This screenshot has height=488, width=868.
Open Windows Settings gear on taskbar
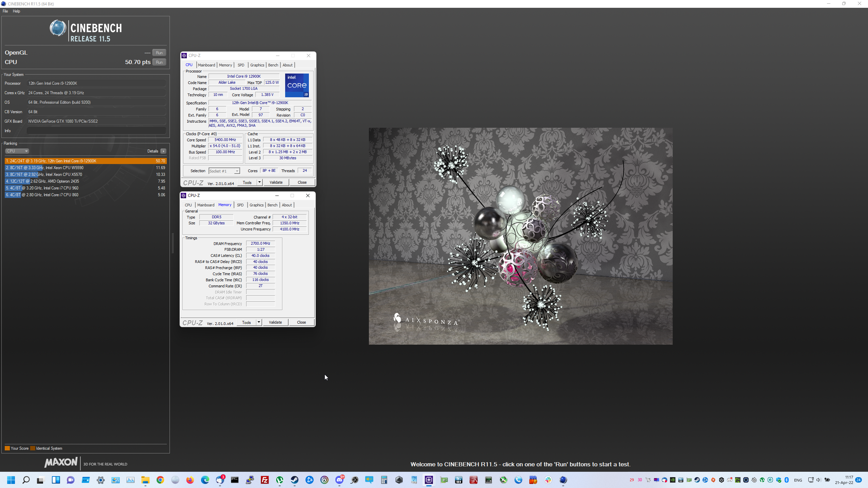tap(100, 480)
